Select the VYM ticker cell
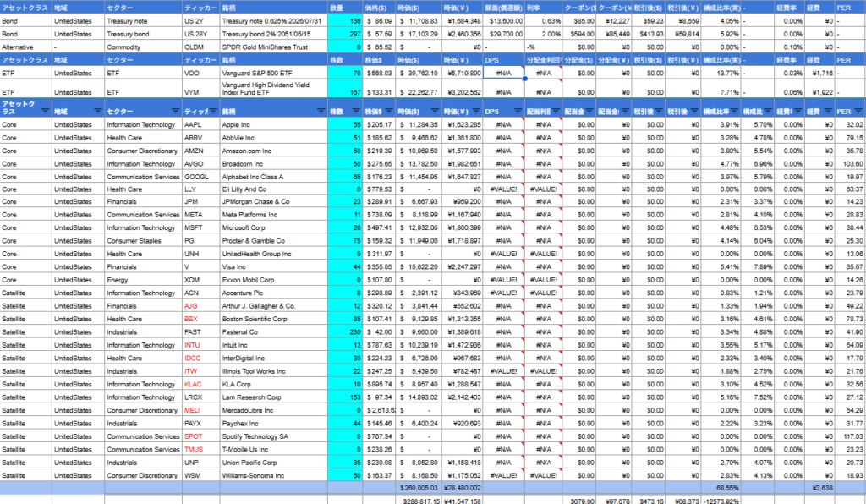The width and height of the screenshot is (866, 504). pyautogui.click(x=201, y=89)
